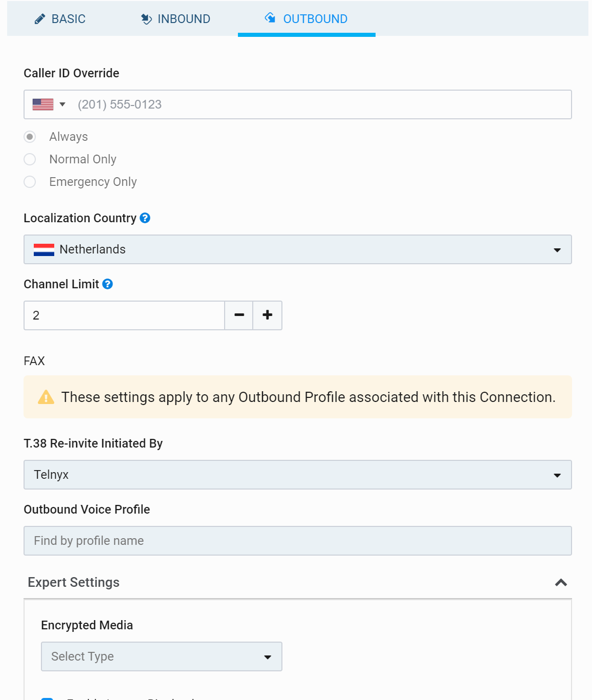Click the Channel Limit number field

pos(124,315)
